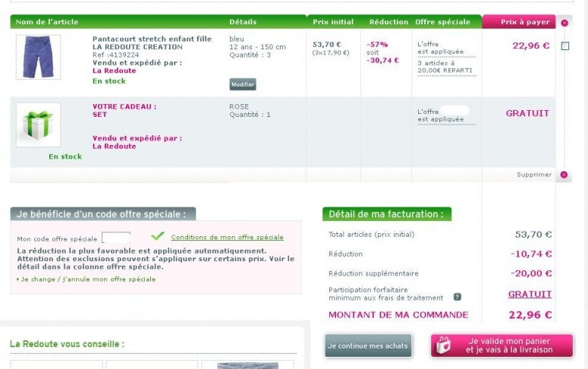Open 'Conditions de mon offre spéciale' link
Image resolution: width=588 pixels, height=369 pixels.
click(x=227, y=237)
